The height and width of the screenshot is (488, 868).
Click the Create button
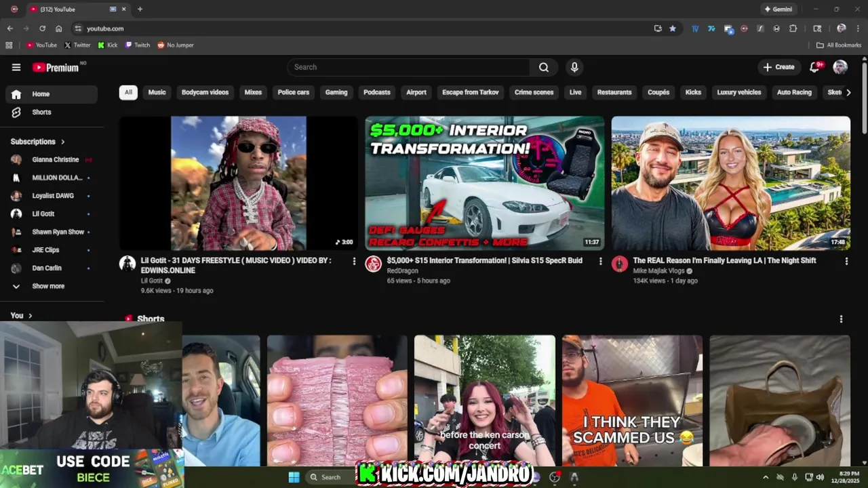(778, 67)
